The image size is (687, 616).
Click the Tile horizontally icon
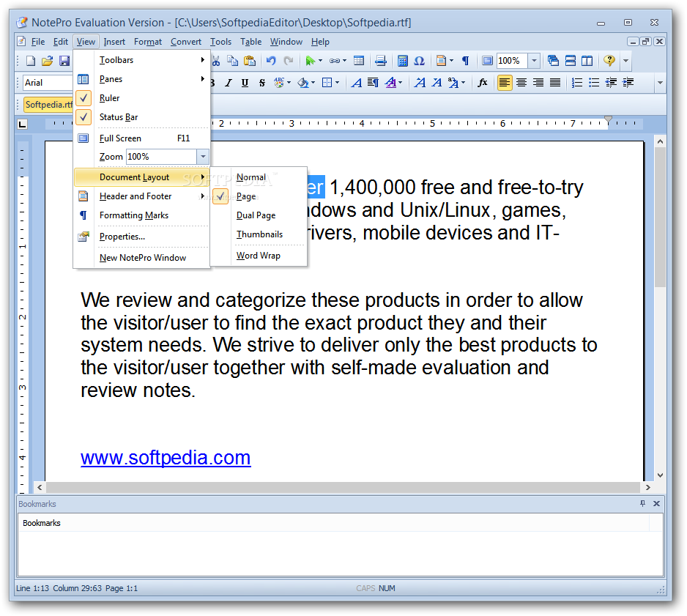pos(571,61)
